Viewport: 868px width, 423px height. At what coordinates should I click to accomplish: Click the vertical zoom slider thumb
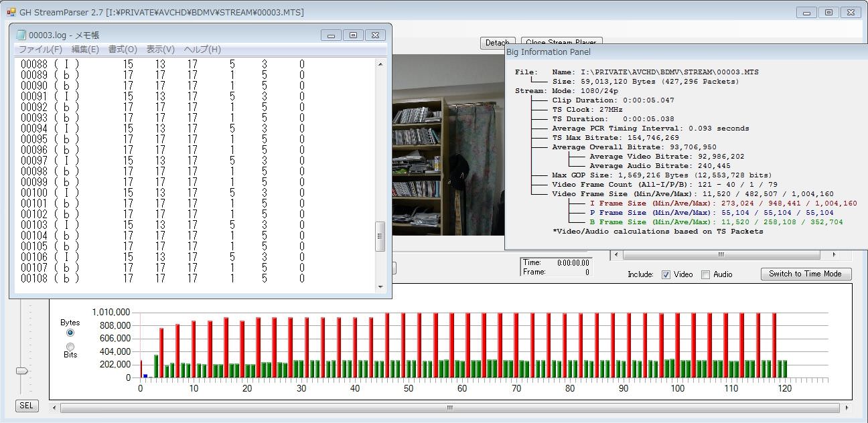click(x=23, y=371)
